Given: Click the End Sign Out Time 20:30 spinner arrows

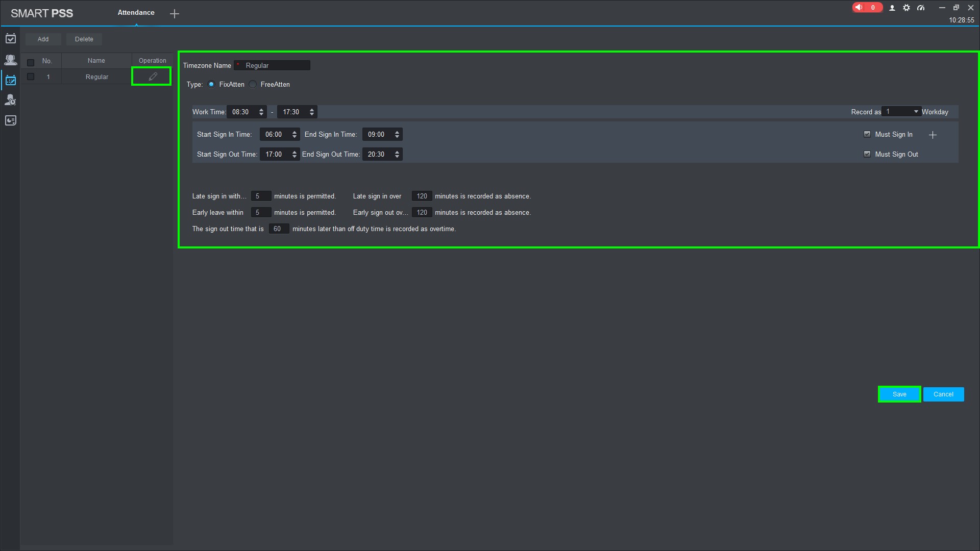Looking at the screenshot, I should click(x=397, y=154).
